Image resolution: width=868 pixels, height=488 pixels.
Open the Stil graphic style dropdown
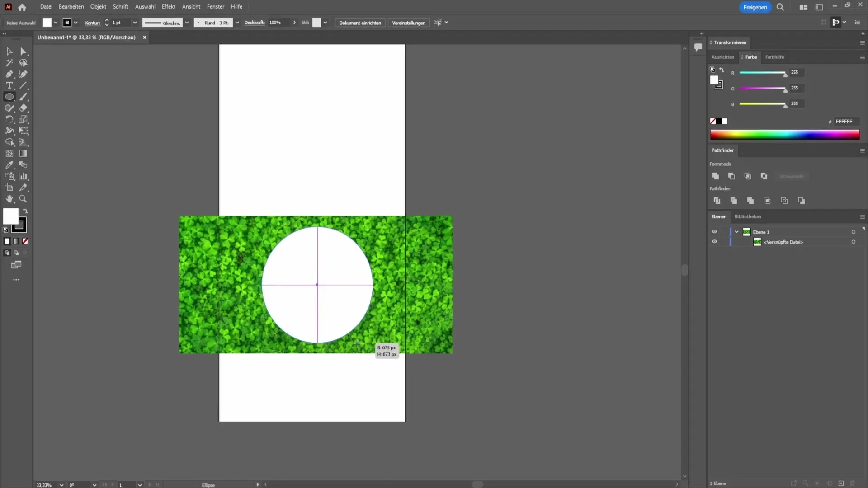[x=325, y=23]
